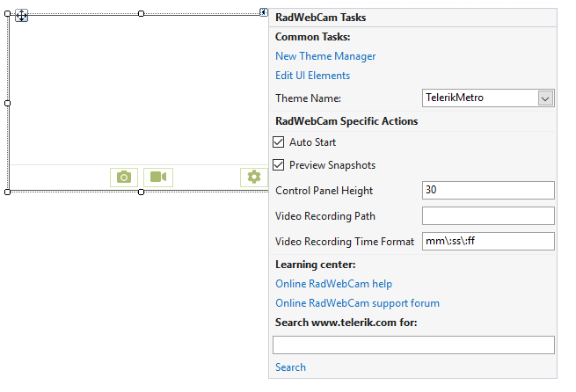The width and height of the screenshot is (576, 392).
Task: Open Edit UI Elements link
Action: 312,76
